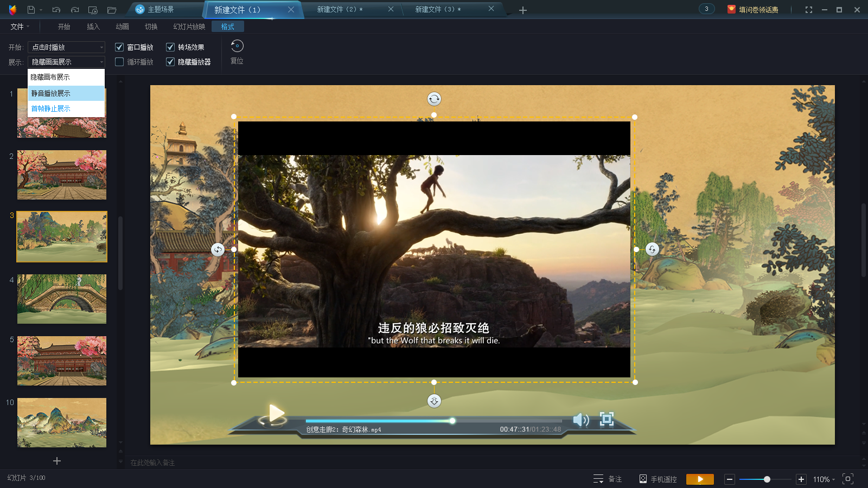Open the 开始 playback mode dropdown
Image resolution: width=868 pixels, height=488 pixels.
point(66,47)
